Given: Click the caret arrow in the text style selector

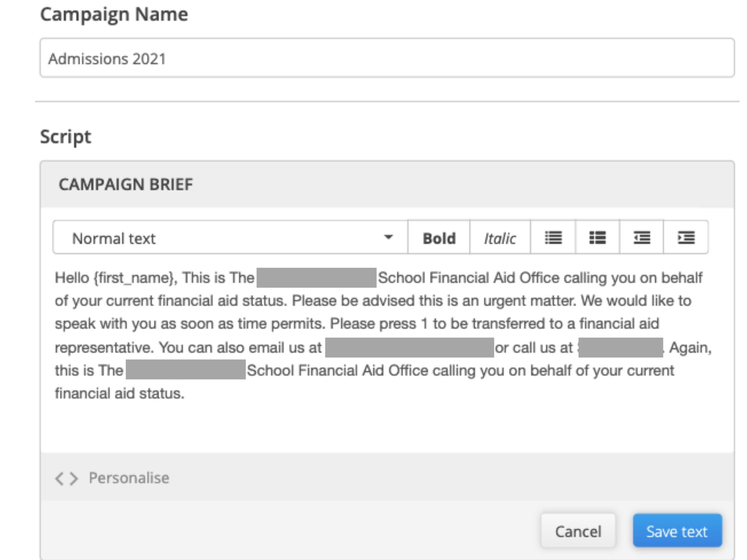Looking at the screenshot, I should point(388,237).
